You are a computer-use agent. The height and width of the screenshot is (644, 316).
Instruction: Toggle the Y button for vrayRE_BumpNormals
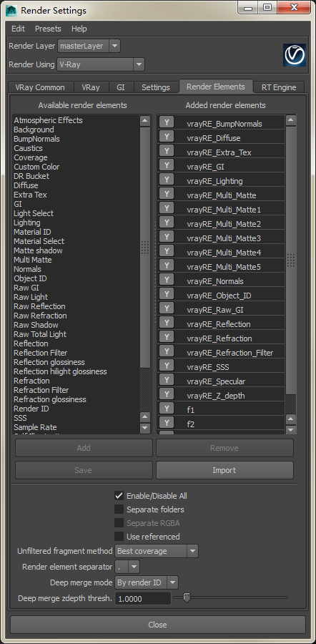click(x=167, y=122)
